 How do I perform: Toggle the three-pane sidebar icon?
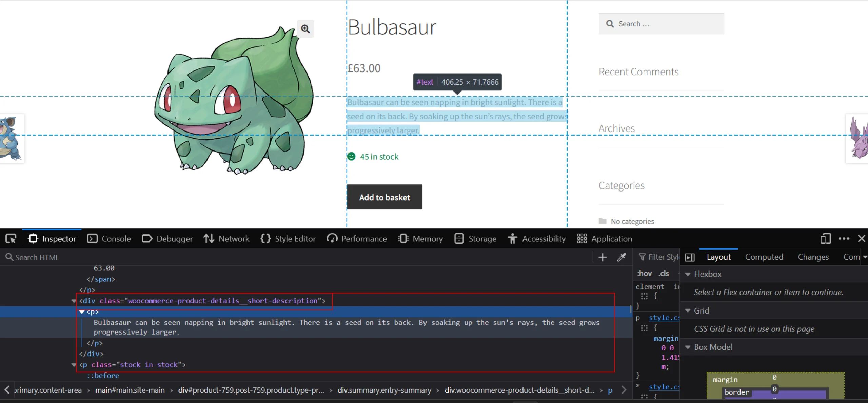690,257
